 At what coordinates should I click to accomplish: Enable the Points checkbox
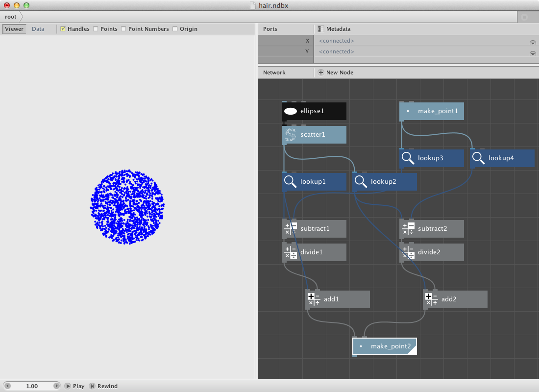96,29
